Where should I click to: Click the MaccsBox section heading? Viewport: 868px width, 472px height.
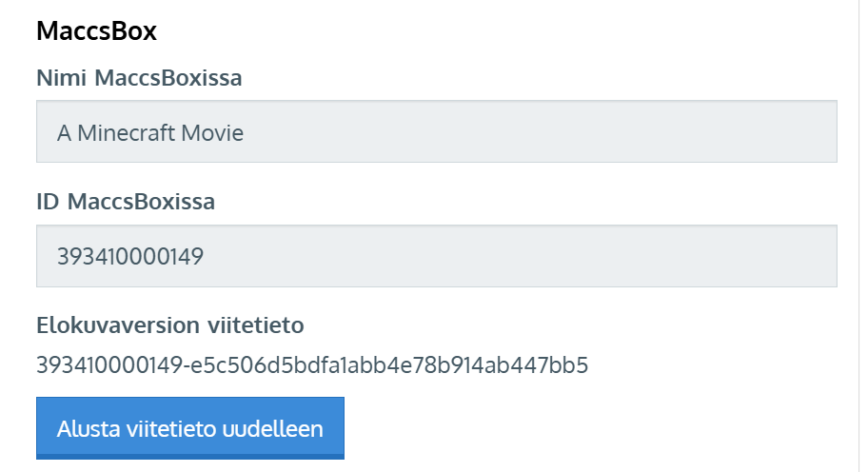[96, 30]
